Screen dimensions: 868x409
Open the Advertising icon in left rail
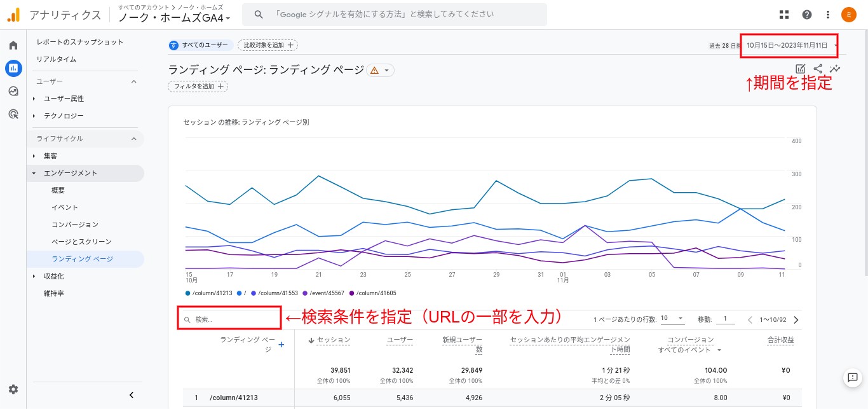point(13,114)
